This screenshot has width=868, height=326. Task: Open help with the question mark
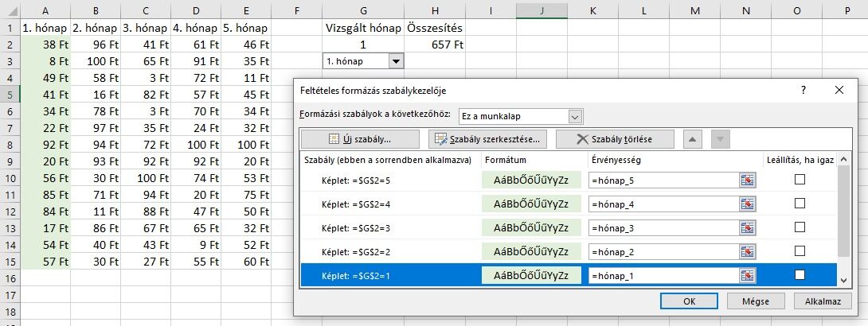(803, 90)
